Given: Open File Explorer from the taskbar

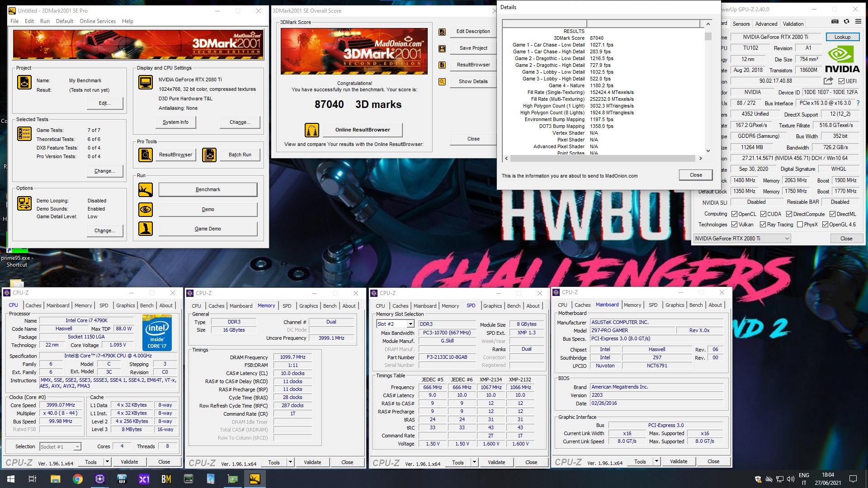Looking at the screenshot, I should pos(55,479).
